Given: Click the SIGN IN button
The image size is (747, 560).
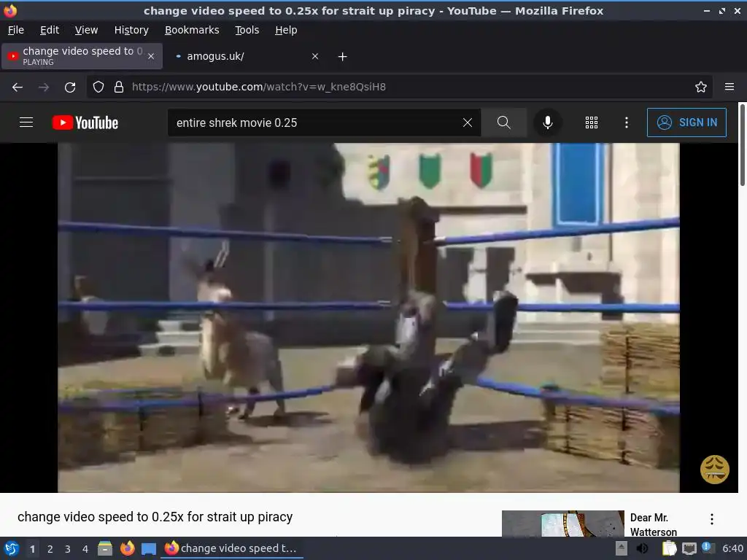Looking at the screenshot, I should pyautogui.click(x=686, y=122).
